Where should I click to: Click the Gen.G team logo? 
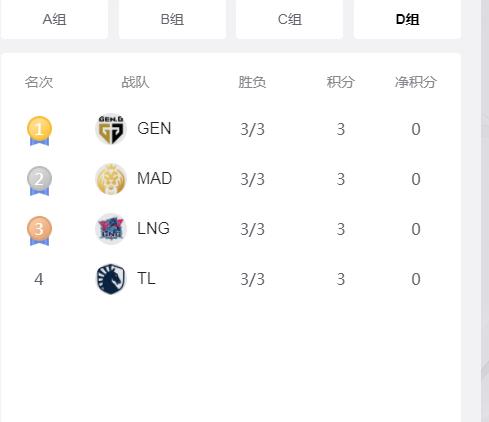(111, 129)
